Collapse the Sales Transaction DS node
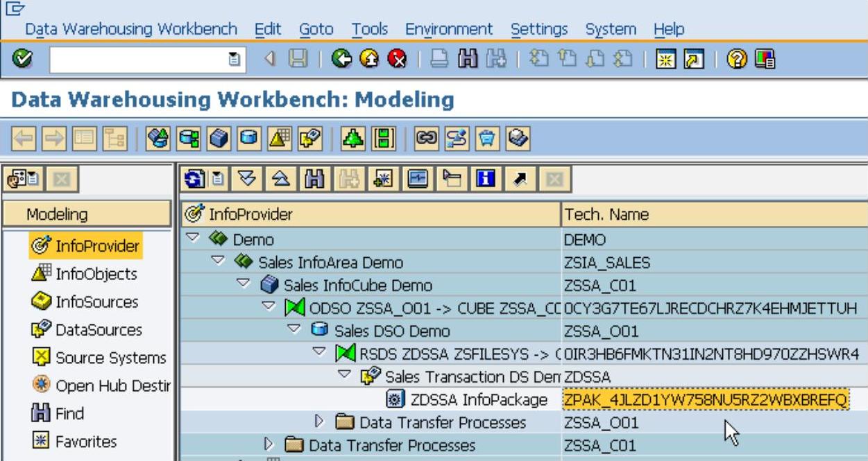 click(x=345, y=375)
